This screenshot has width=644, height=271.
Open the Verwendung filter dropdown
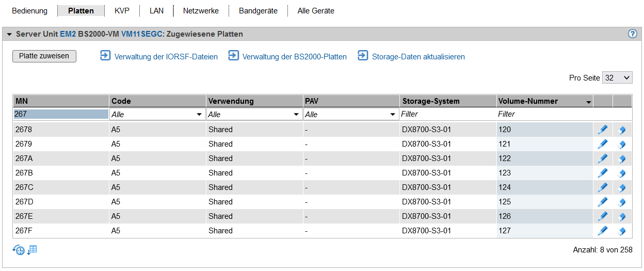coord(254,115)
